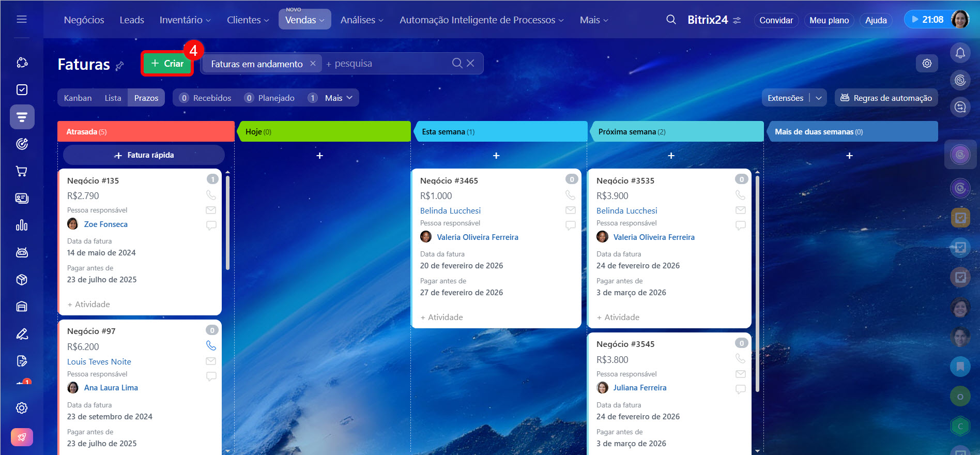Image resolution: width=980 pixels, height=455 pixels.
Task: Open sidebar settings gear icon
Action: pos(22,408)
